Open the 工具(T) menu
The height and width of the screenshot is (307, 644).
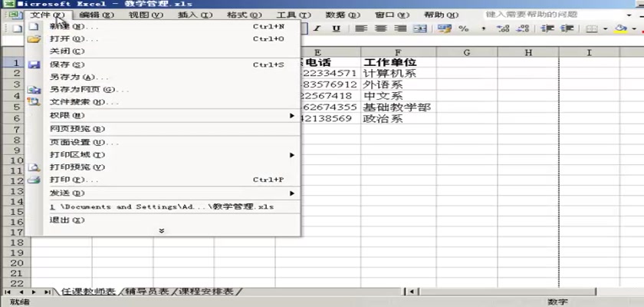coord(294,15)
